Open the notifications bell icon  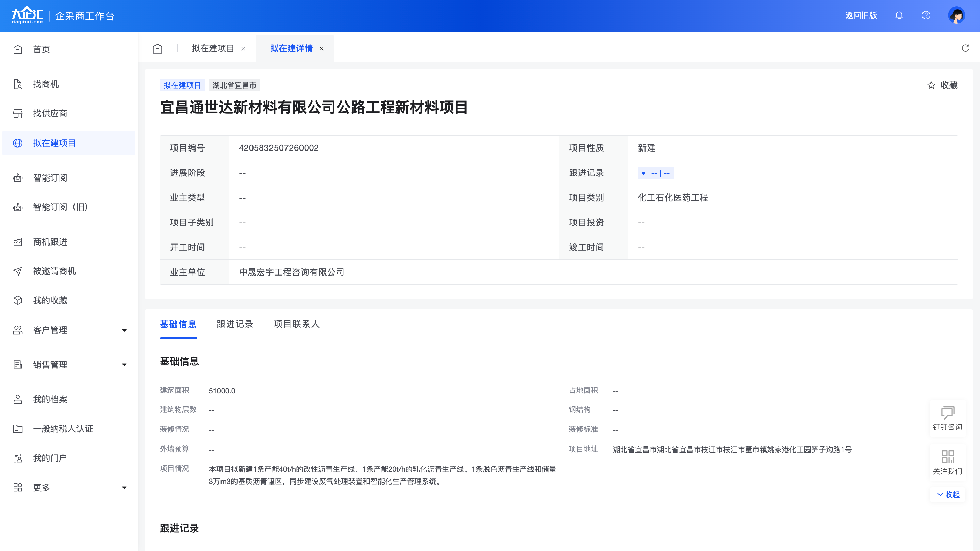(899, 15)
